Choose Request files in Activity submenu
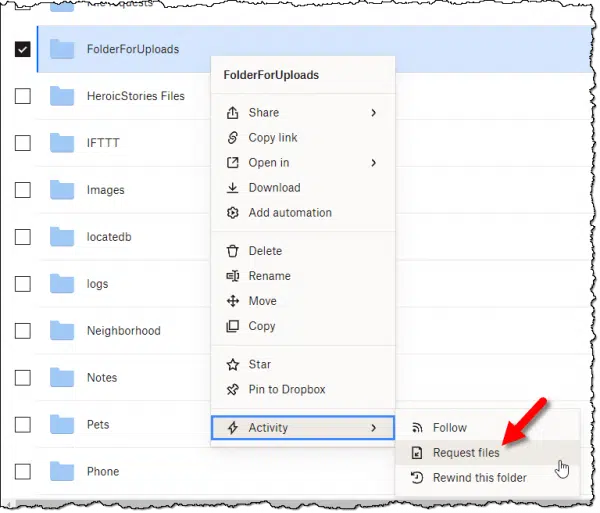This screenshot has width=600, height=513. pyautogui.click(x=488, y=453)
